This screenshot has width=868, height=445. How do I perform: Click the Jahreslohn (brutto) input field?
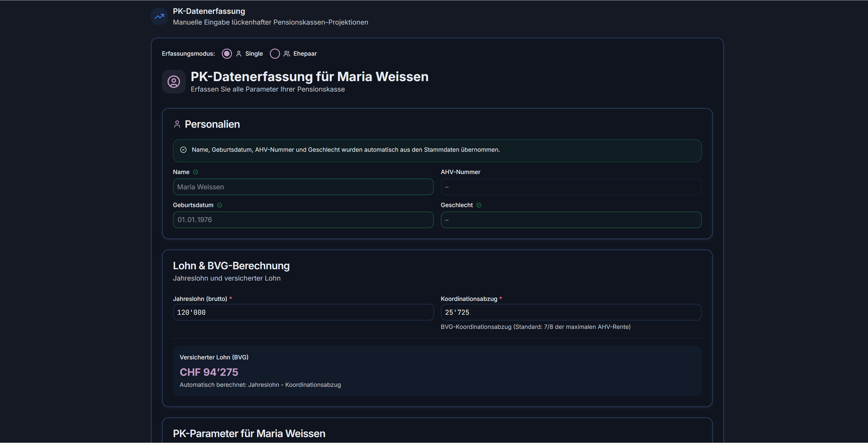coord(303,312)
